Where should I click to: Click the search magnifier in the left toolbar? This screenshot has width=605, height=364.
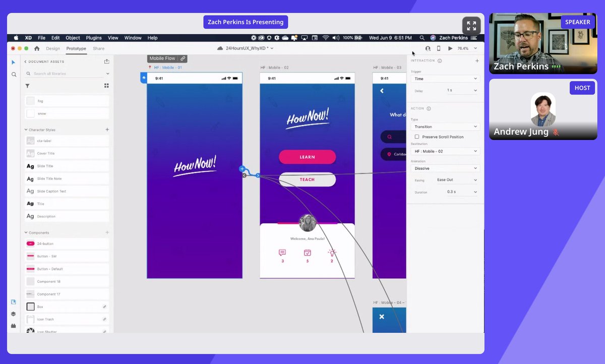[13, 74]
